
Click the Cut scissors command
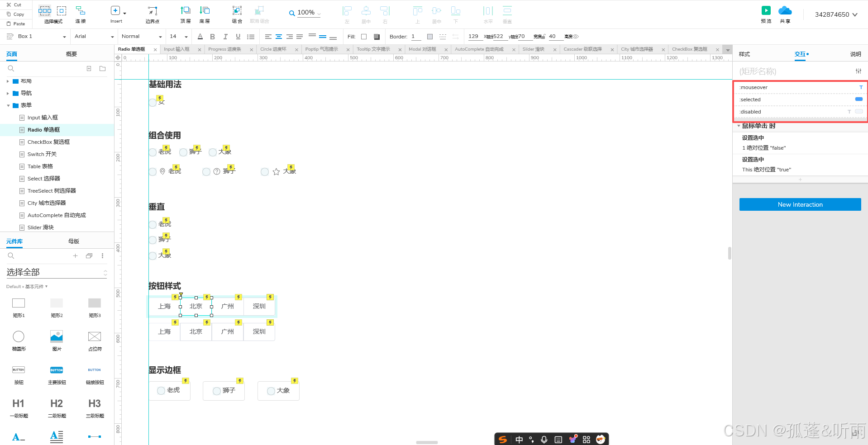tap(14, 5)
